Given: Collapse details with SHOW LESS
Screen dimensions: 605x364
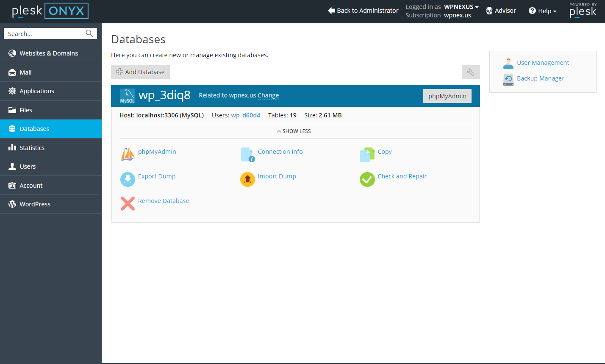Looking at the screenshot, I should point(294,131).
